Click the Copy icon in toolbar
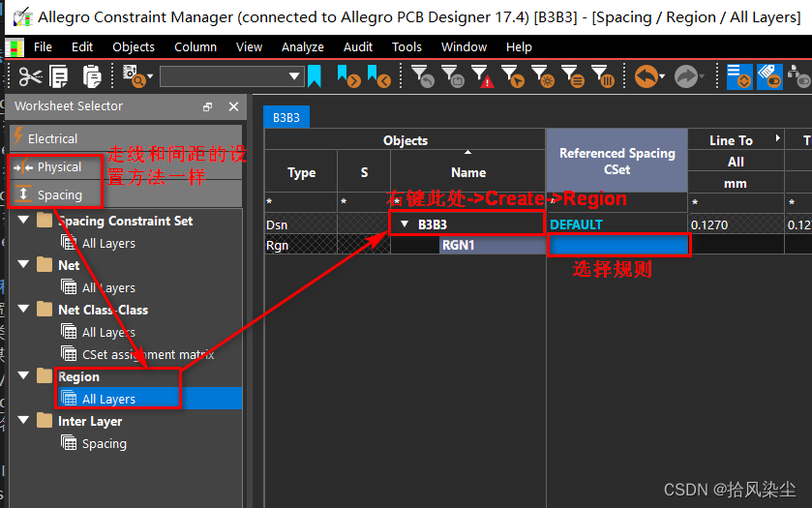Viewport: 812px width, 508px height. pos(58,77)
